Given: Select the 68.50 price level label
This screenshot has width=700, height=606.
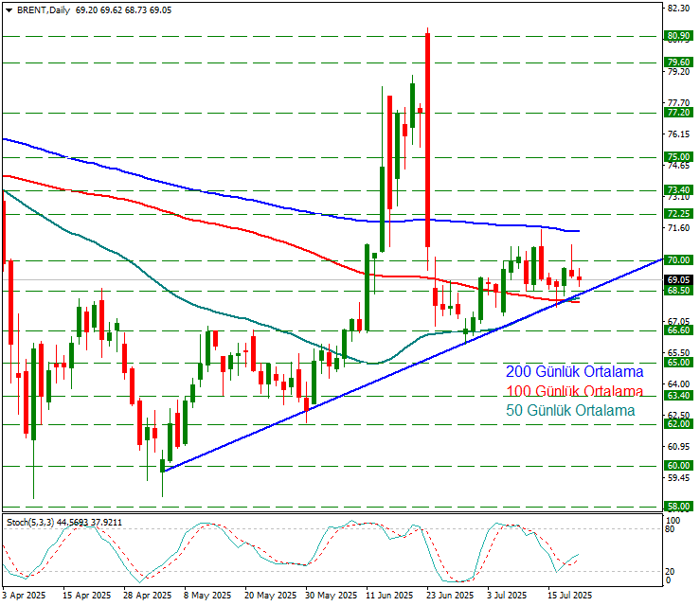Looking at the screenshot, I should pyautogui.click(x=678, y=291).
